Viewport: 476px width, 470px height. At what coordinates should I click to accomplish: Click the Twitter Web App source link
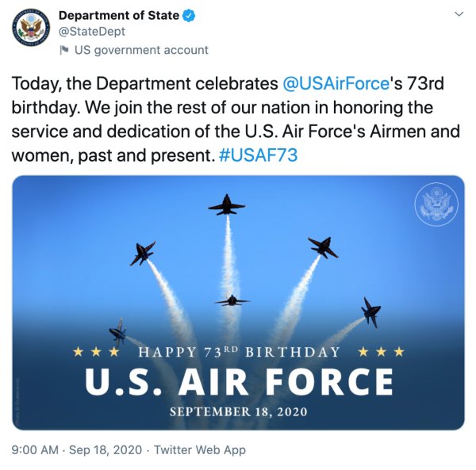coord(200,450)
